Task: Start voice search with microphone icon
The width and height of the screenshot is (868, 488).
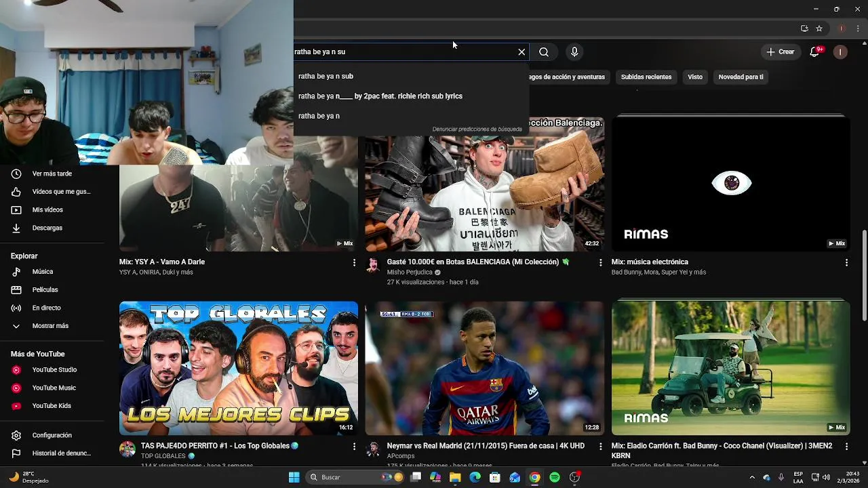Action: (x=574, y=52)
